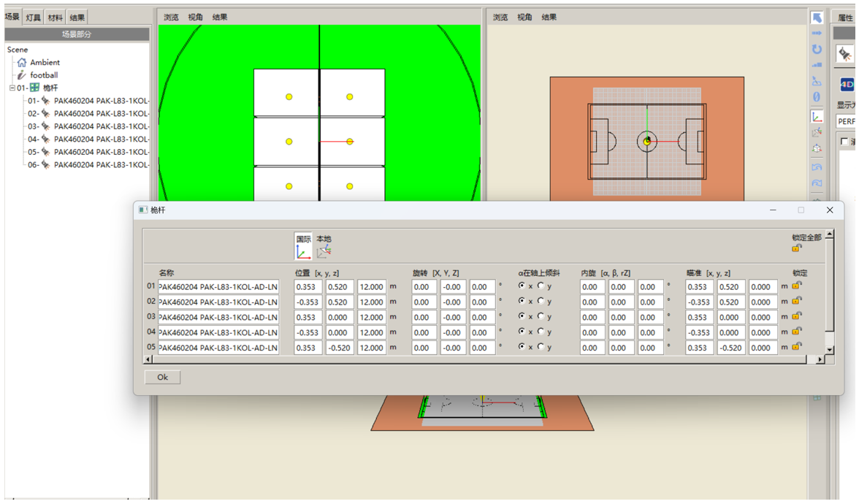
Task: Collapse the 01- 桅杆 tree node
Action: click(12, 88)
